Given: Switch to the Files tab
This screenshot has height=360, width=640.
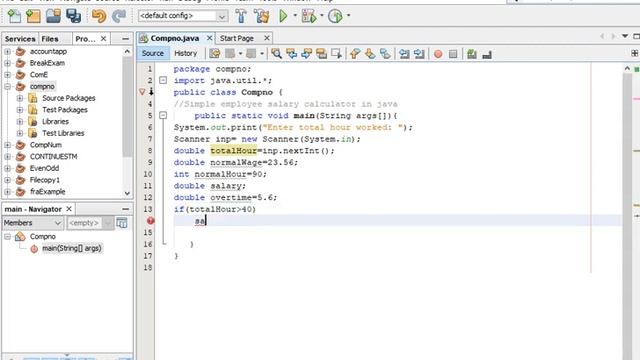Looking at the screenshot, I should (50, 39).
